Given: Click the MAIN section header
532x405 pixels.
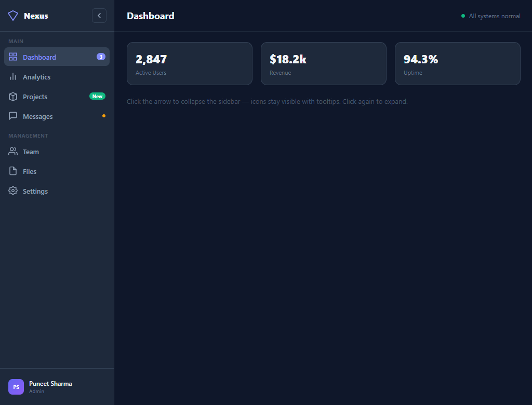Looking at the screenshot, I should pos(16,42).
